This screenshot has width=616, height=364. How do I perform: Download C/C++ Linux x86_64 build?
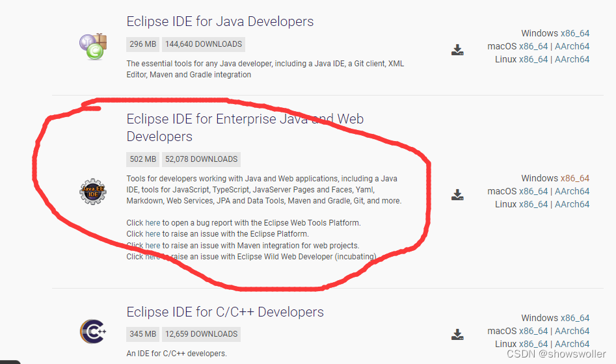[x=533, y=344]
